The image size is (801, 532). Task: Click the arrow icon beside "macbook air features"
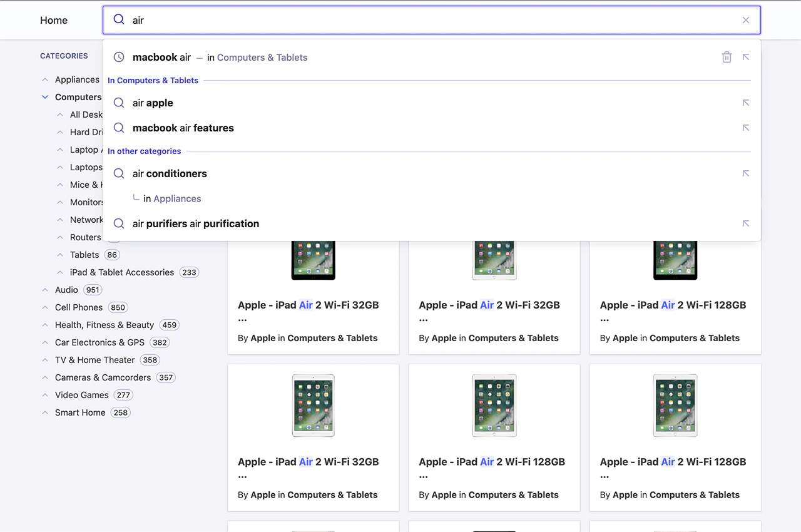pos(745,128)
